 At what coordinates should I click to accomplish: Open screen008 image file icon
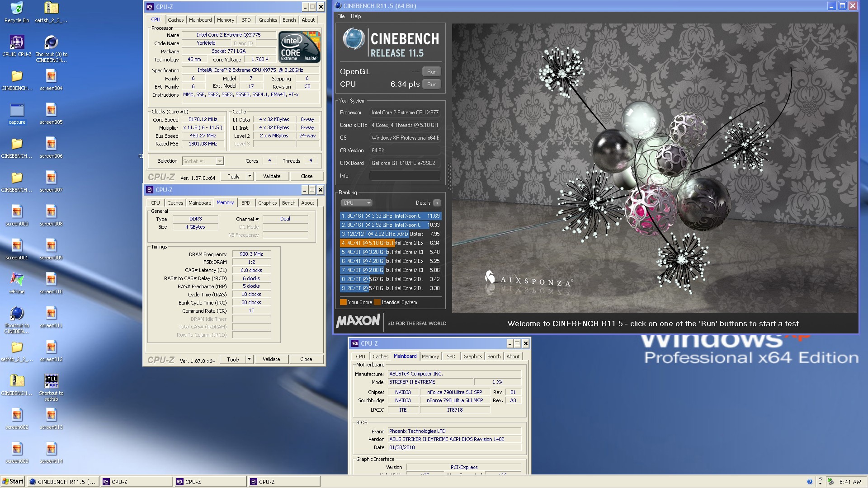[x=51, y=216]
